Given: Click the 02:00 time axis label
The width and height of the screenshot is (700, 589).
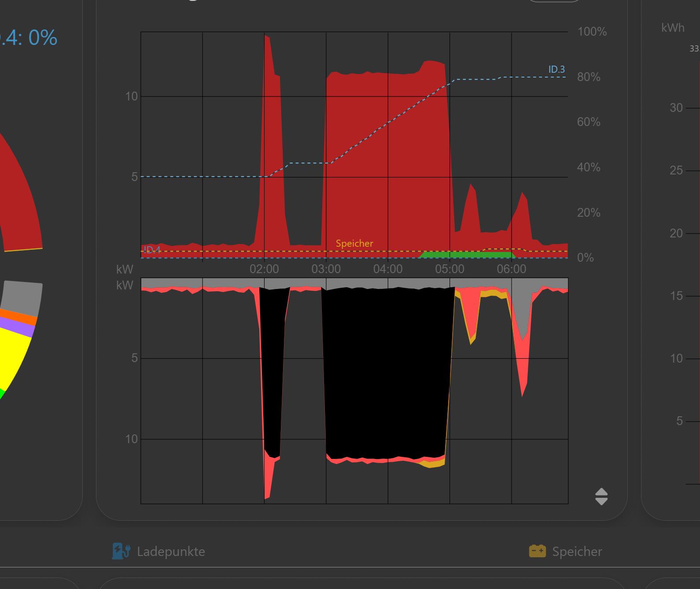Looking at the screenshot, I should coord(264,269).
